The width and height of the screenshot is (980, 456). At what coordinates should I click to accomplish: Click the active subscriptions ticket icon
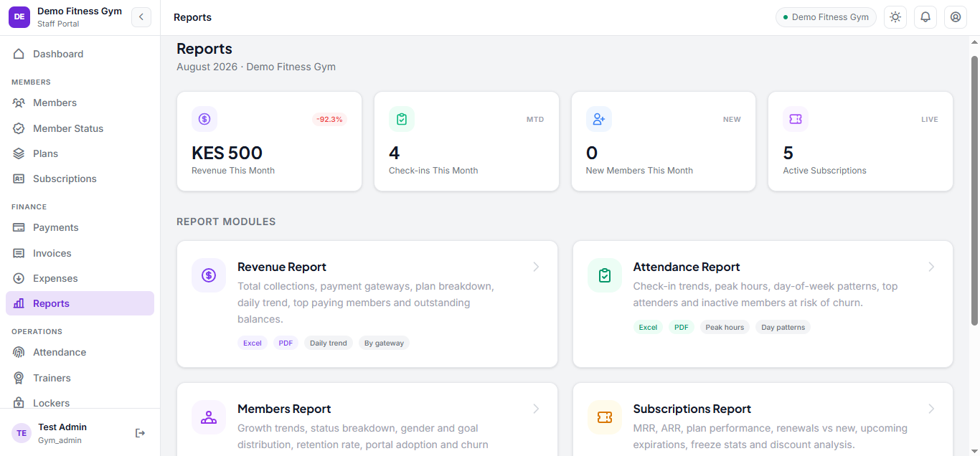click(x=796, y=119)
